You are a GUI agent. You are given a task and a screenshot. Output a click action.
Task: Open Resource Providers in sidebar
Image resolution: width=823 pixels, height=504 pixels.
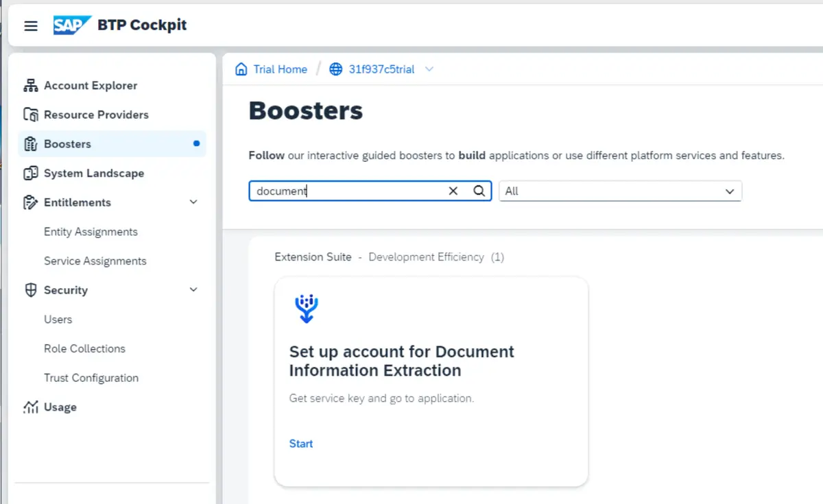coord(96,115)
